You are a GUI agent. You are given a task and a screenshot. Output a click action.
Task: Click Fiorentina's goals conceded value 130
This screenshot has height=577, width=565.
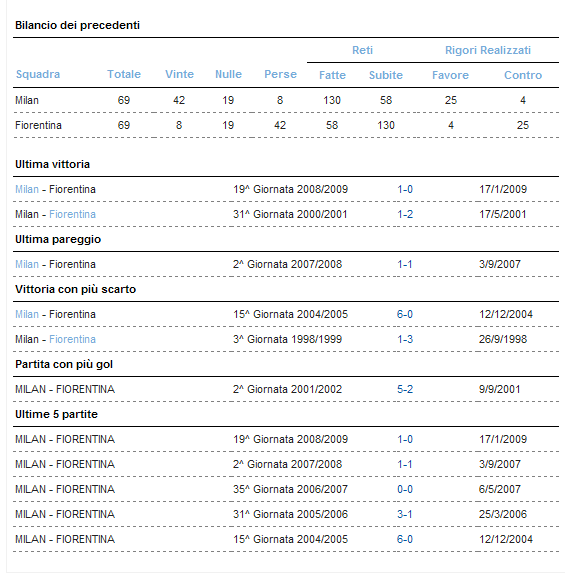point(386,125)
